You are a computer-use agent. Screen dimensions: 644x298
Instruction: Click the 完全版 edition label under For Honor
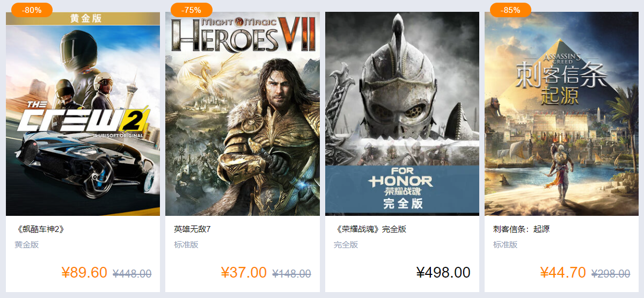tap(346, 245)
